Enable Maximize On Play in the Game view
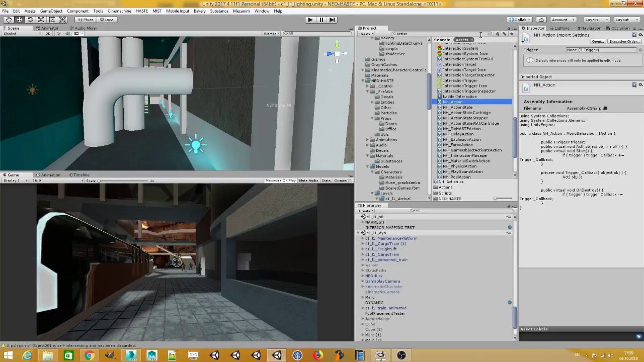 pyautogui.click(x=280, y=180)
